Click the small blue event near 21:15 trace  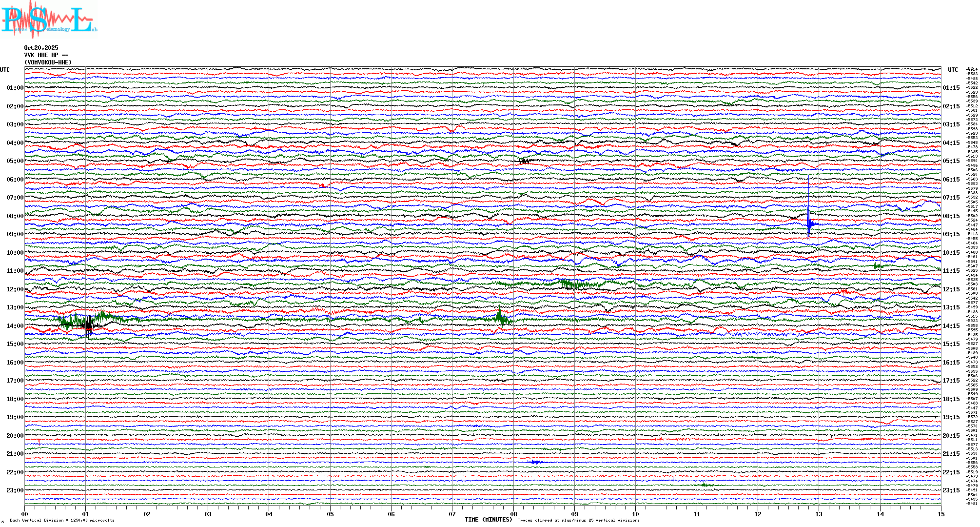[535, 462]
